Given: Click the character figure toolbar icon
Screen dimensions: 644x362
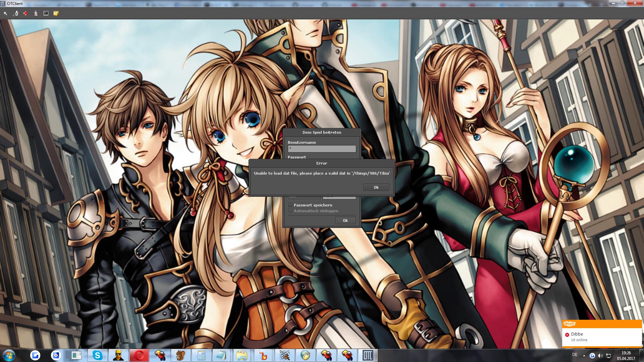Looking at the screenshot, I should (x=36, y=13).
